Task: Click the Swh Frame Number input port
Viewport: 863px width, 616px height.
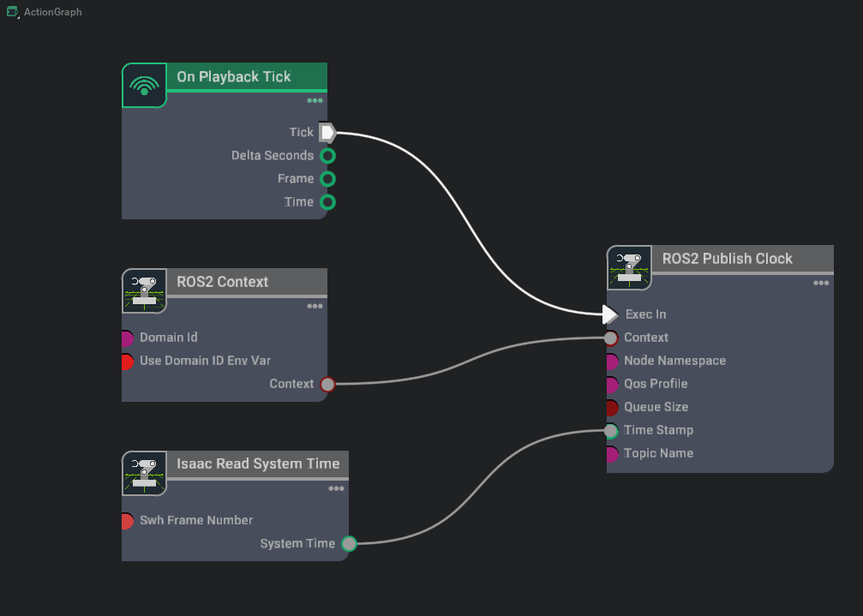Action: point(127,521)
